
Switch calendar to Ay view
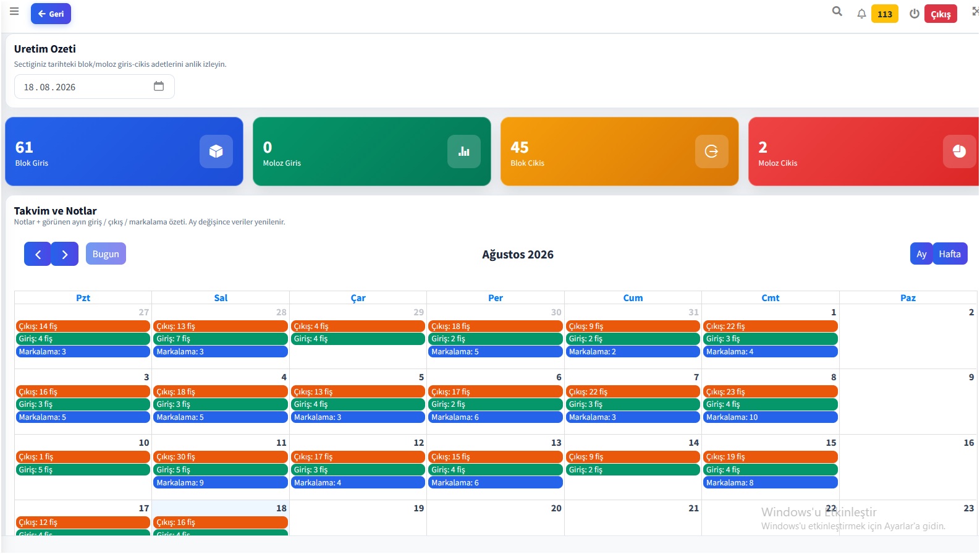click(x=921, y=254)
